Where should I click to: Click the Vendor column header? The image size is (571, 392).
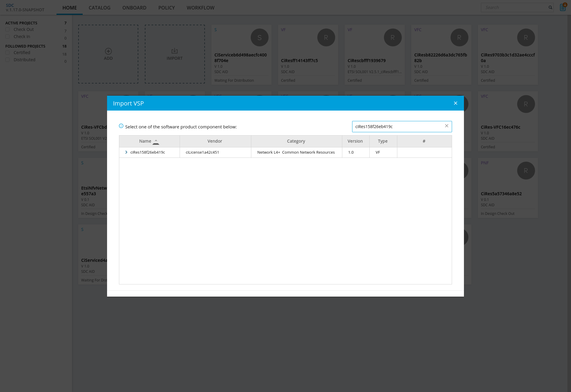point(215,141)
